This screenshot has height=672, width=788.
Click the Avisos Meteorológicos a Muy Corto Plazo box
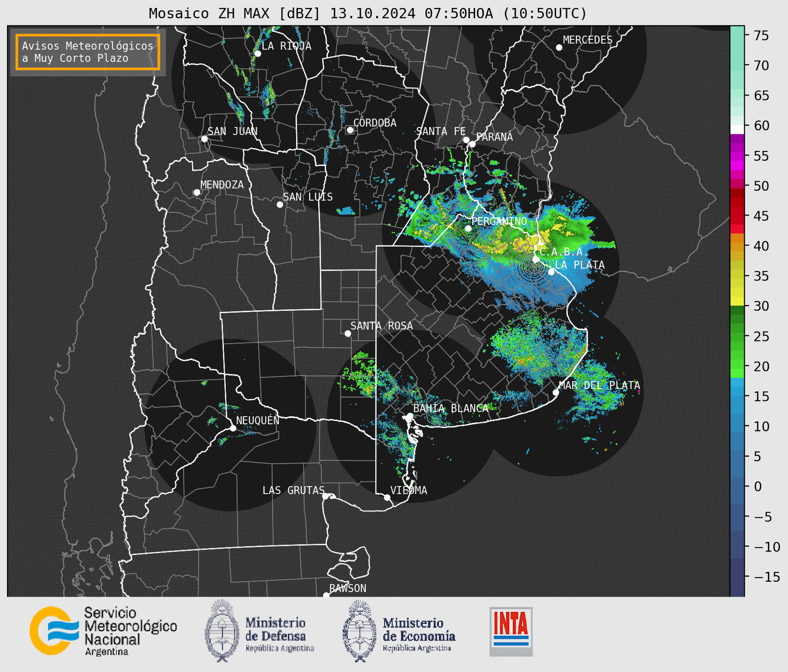click(88, 52)
